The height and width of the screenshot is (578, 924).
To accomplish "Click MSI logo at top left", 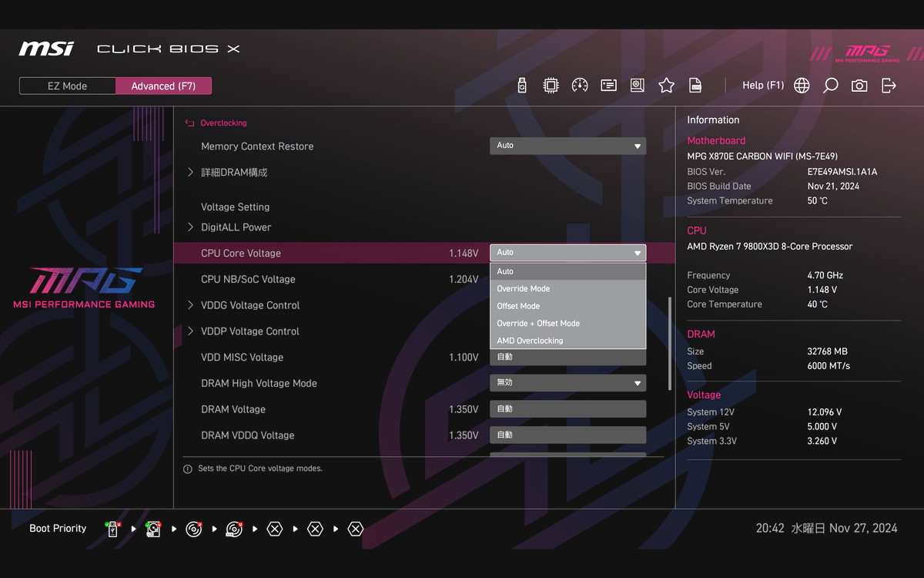I will coord(46,49).
